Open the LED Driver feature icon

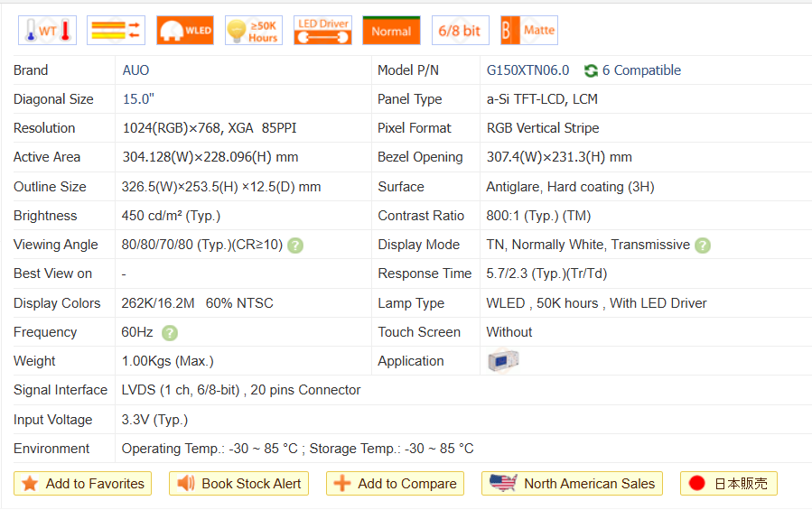point(322,31)
